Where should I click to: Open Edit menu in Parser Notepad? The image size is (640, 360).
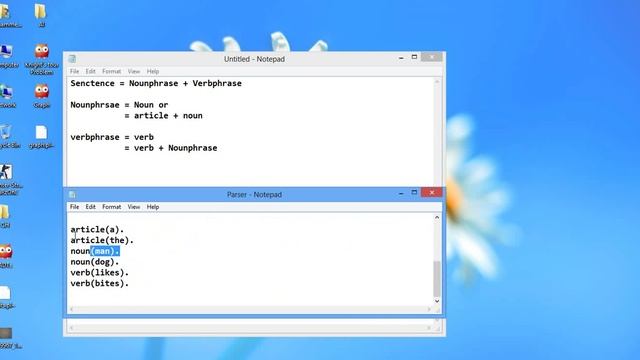(x=90, y=207)
